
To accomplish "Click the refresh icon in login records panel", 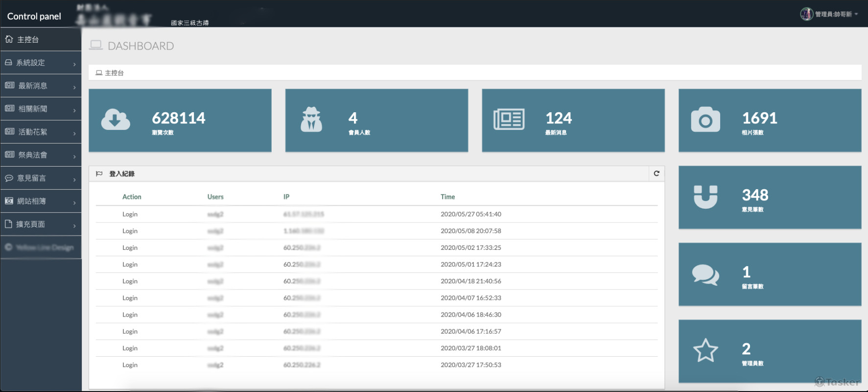I will pyautogui.click(x=657, y=173).
